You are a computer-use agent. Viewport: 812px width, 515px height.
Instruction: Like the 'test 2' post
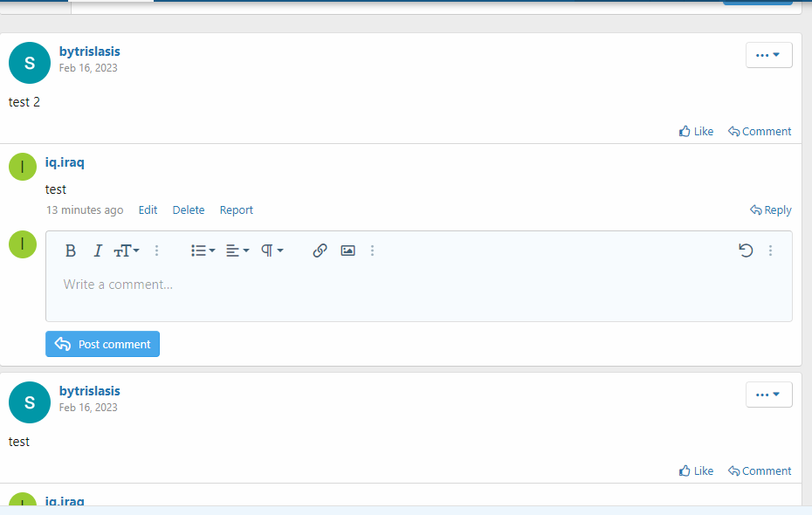coord(696,131)
